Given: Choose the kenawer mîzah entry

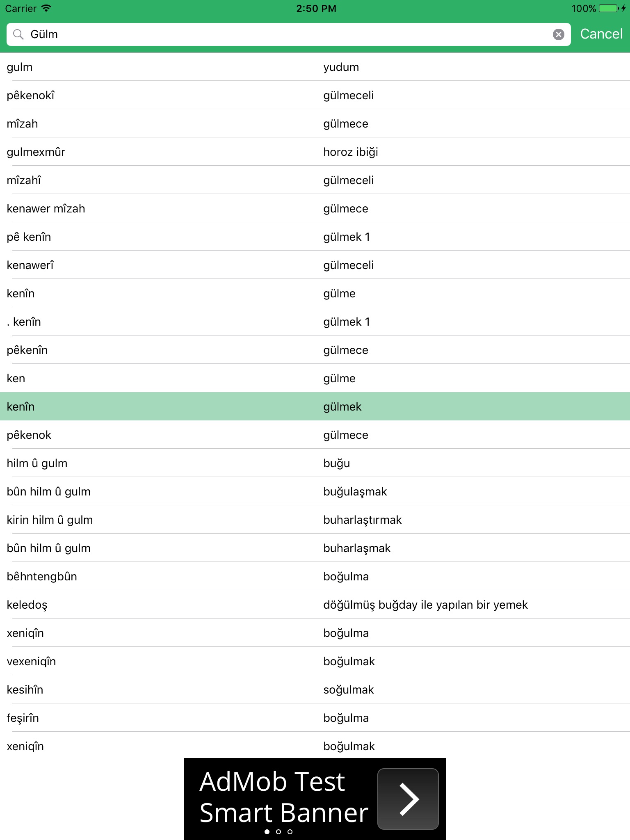Looking at the screenshot, I should pos(315,208).
